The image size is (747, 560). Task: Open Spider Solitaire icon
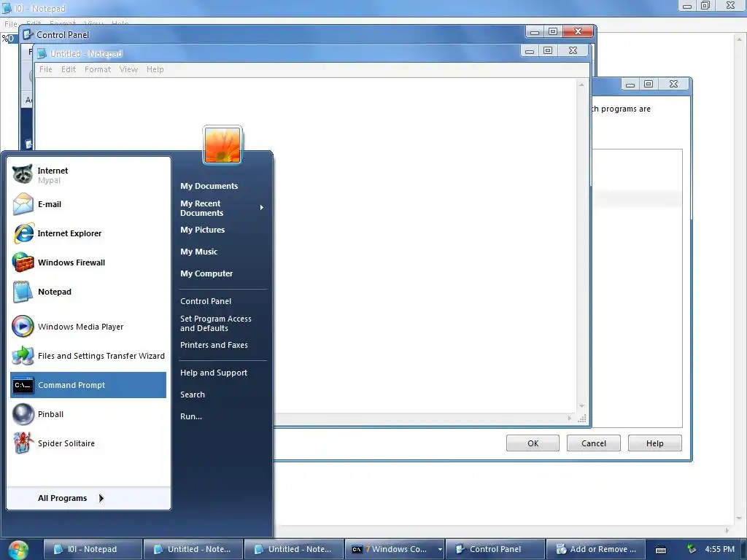pos(23,443)
